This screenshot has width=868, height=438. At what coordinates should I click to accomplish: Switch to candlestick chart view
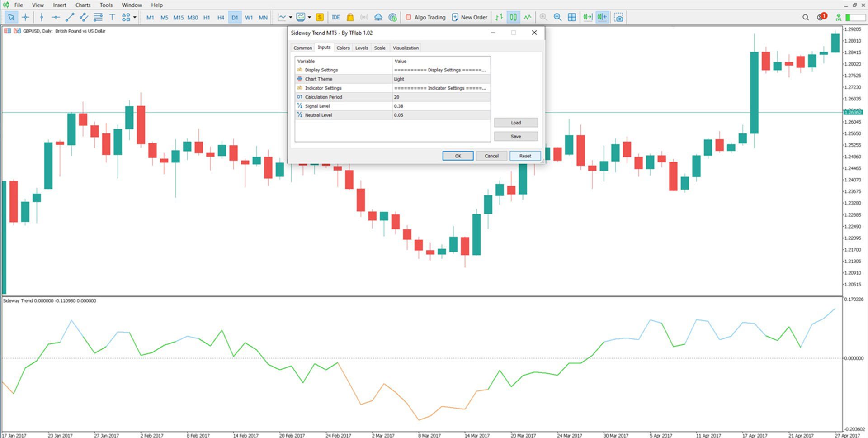pos(513,17)
